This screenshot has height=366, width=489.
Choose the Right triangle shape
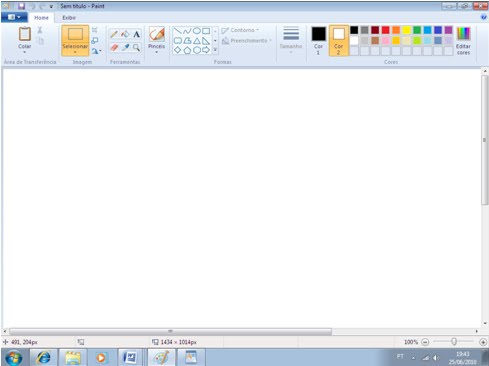[x=206, y=41]
